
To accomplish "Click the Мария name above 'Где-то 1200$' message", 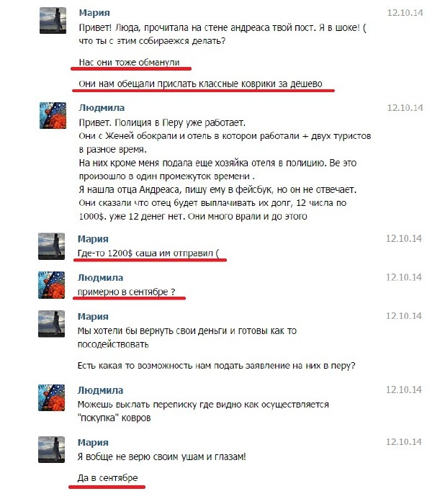I will click(x=93, y=239).
